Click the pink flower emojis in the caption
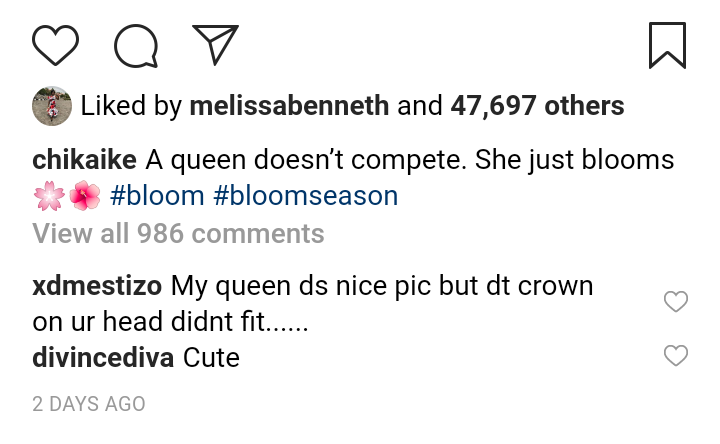The height and width of the screenshot is (444, 720). 67,196
